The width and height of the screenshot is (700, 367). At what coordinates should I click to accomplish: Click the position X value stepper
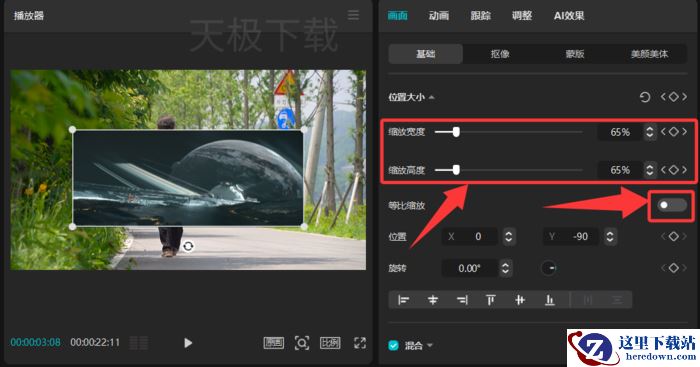click(508, 236)
